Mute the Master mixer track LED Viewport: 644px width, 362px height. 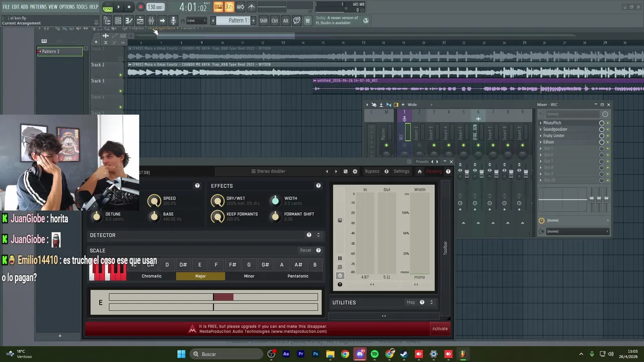[x=386, y=145]
